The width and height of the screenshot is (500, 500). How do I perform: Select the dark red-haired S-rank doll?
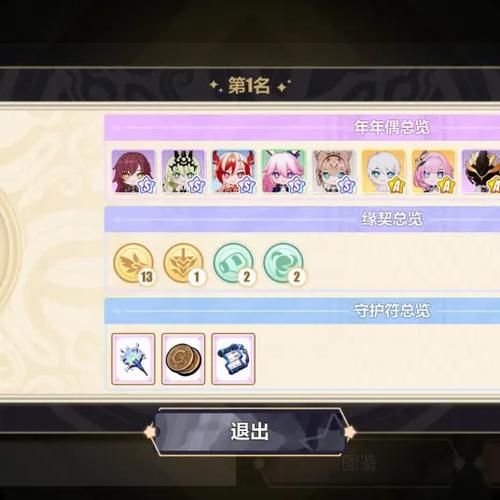[133, 171]
